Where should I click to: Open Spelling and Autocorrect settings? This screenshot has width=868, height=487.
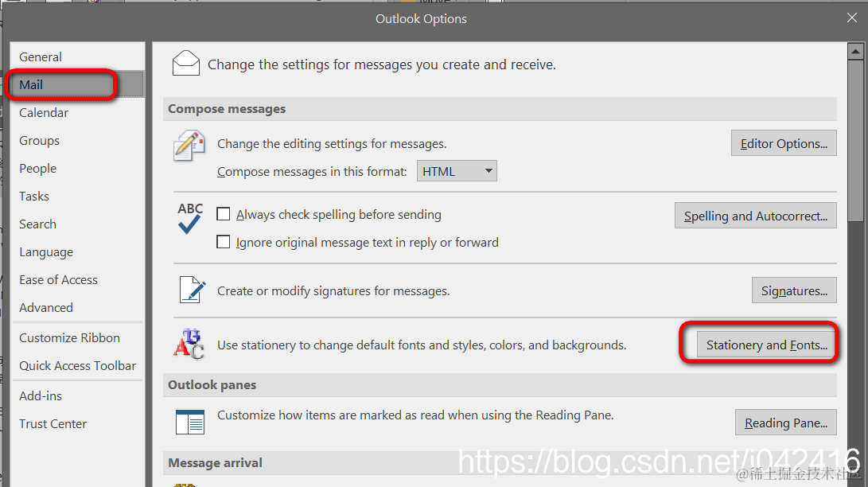[755, 216]
